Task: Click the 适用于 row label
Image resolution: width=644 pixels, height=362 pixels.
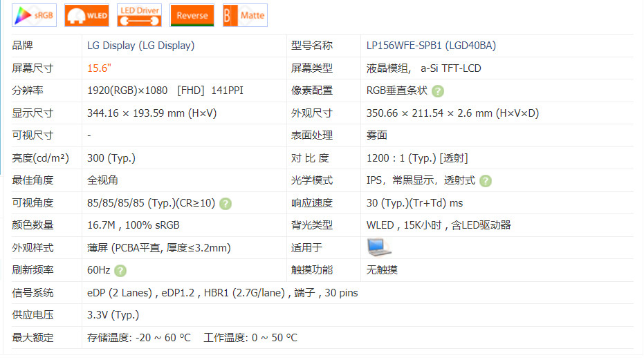Action: (306, 247)
